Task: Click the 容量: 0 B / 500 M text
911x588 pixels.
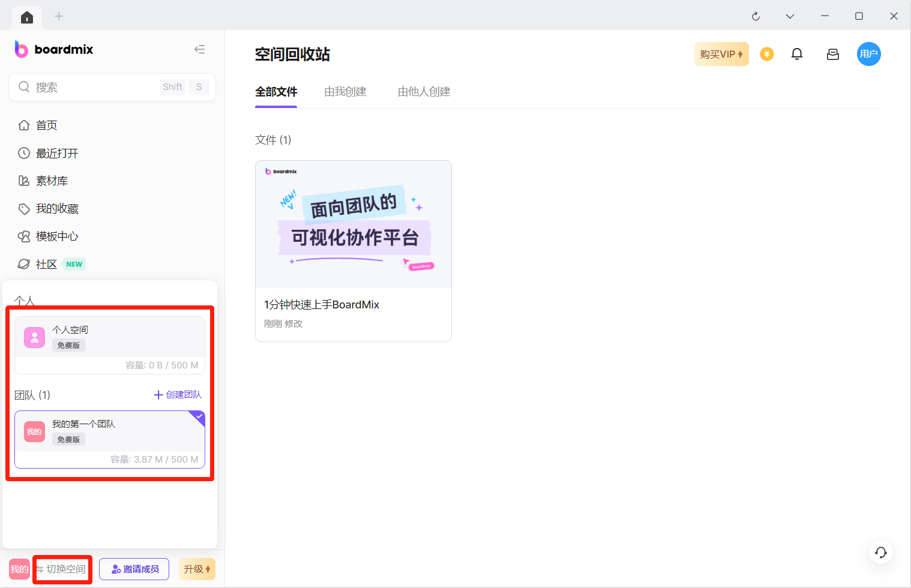Action: pos(162,365)
